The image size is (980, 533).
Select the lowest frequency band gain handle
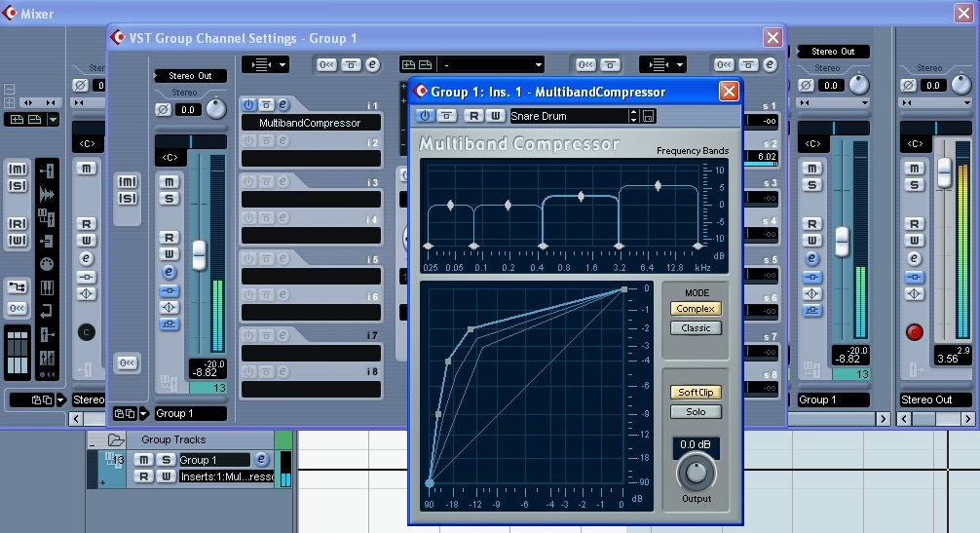pyautogui.click(x=450, y=205)
